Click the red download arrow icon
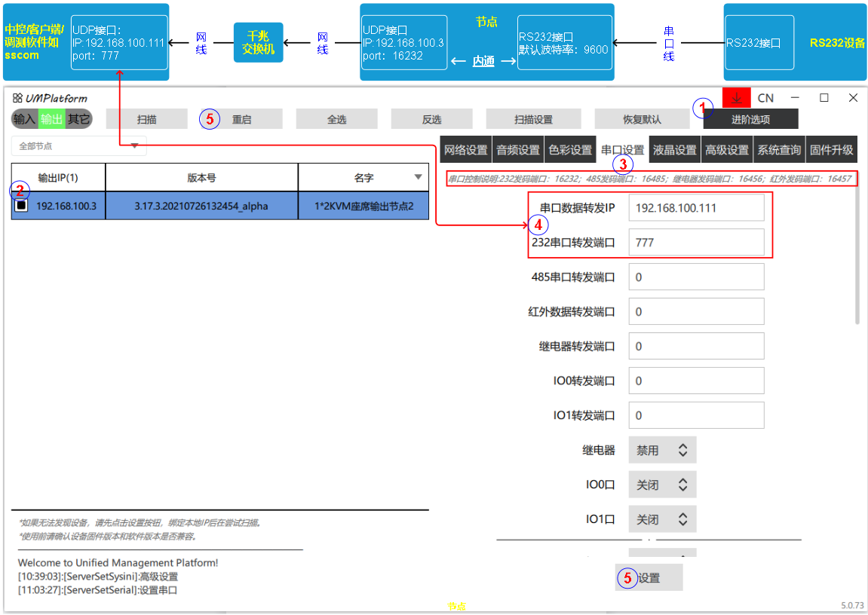The height and width of the screenshot is (615, 868). [736, 98]
